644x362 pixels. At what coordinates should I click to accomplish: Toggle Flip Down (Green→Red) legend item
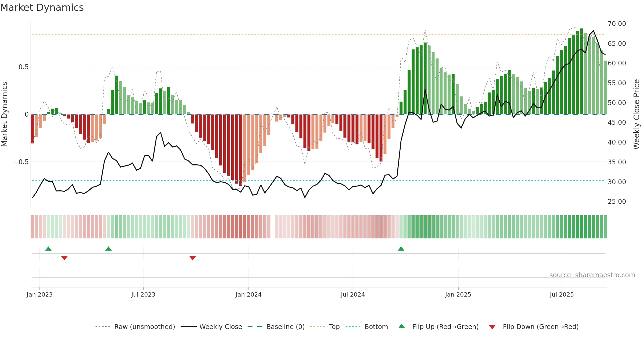pos(534,327)
